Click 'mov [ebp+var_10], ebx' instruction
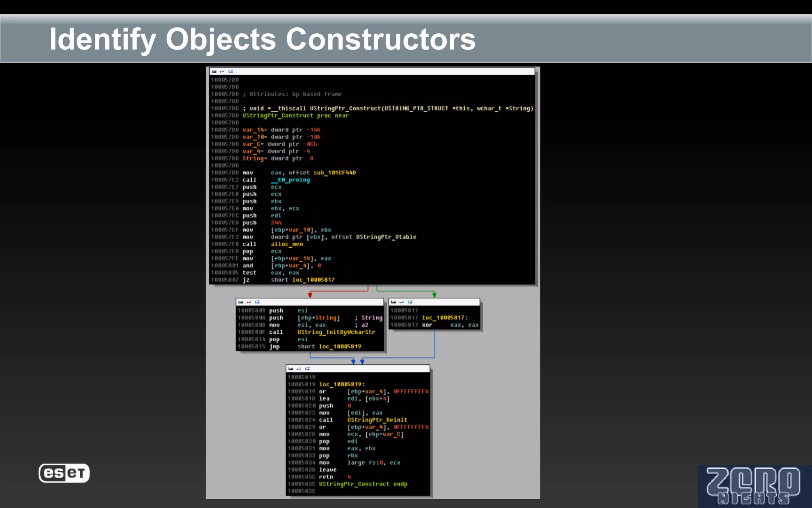This screenshot has height=508, width=812. click(x=287, y=230)
